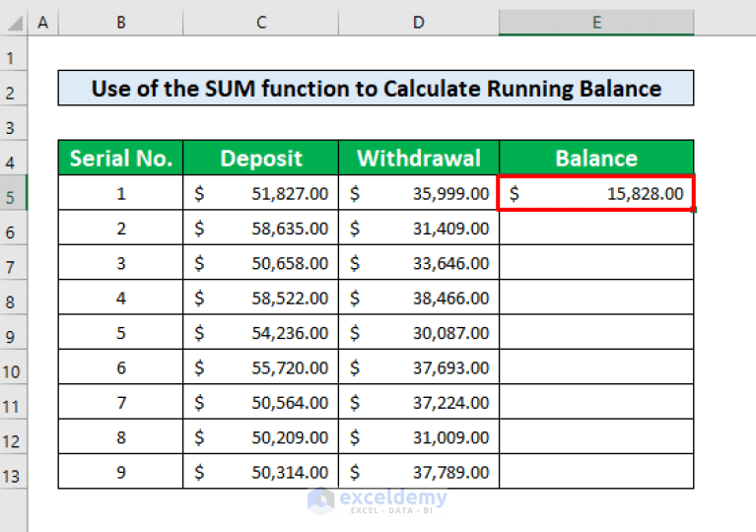Select withdrawal cell 33,646.00
Viewport: 756px width, 532px height.
[x=419, y=263]
